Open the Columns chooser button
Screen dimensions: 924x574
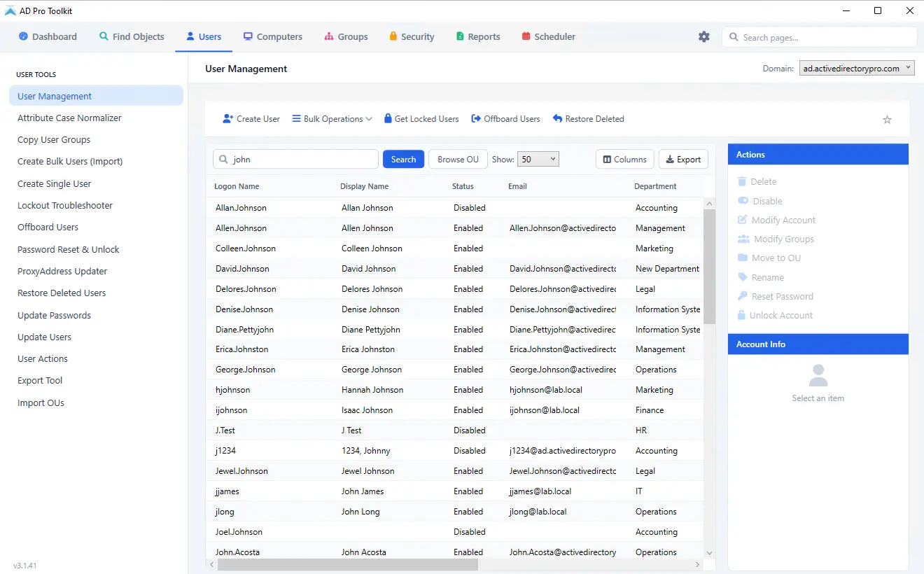pyautogui.click(x=625, y=159)
